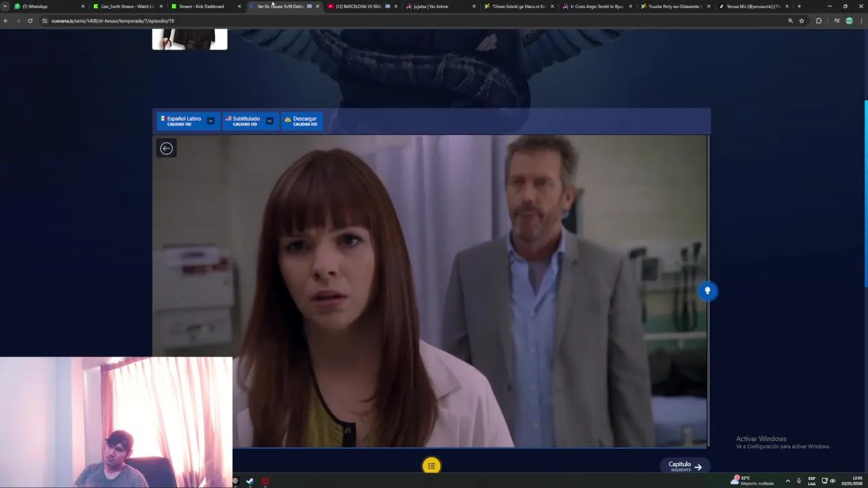Switch to the Lian_Sorth Stream tab
The height and width of the screenshot is (488, 868).
pyautogui.click(x=127, y=6)
